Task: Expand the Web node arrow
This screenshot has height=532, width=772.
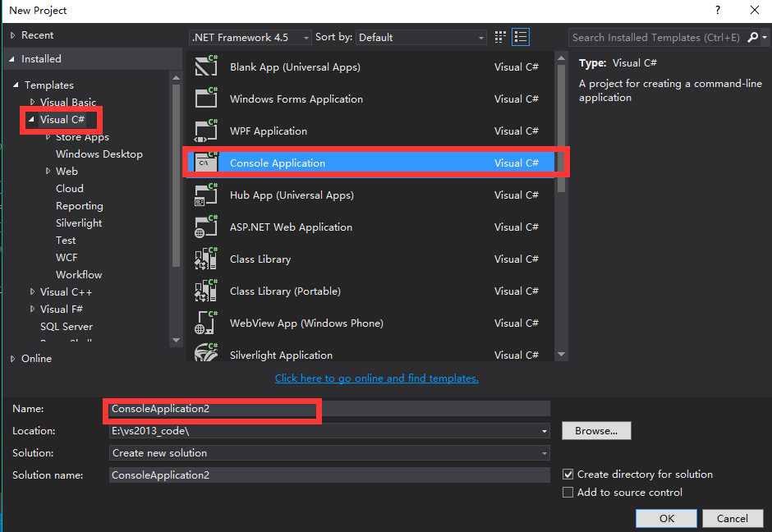Action: tap(48, 171)
